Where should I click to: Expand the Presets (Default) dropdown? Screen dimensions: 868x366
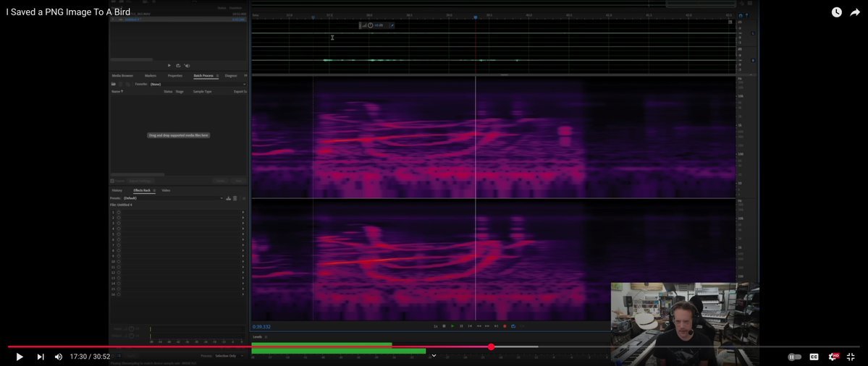222,198
